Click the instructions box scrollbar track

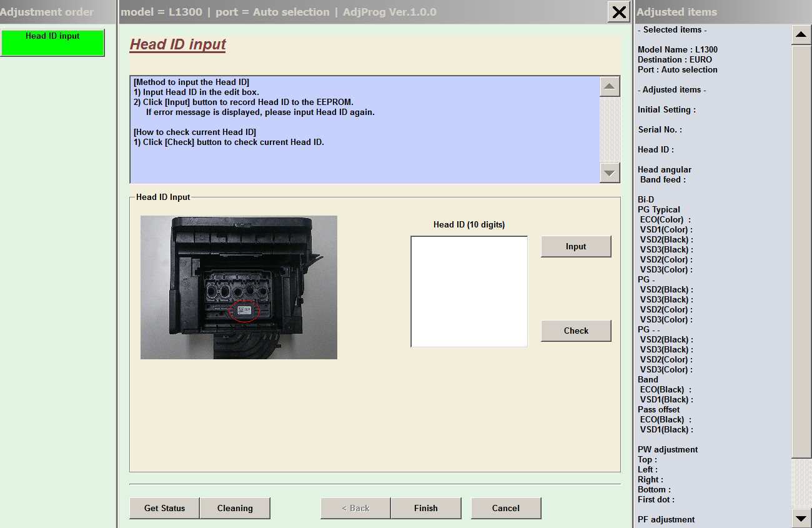point(610,130)
